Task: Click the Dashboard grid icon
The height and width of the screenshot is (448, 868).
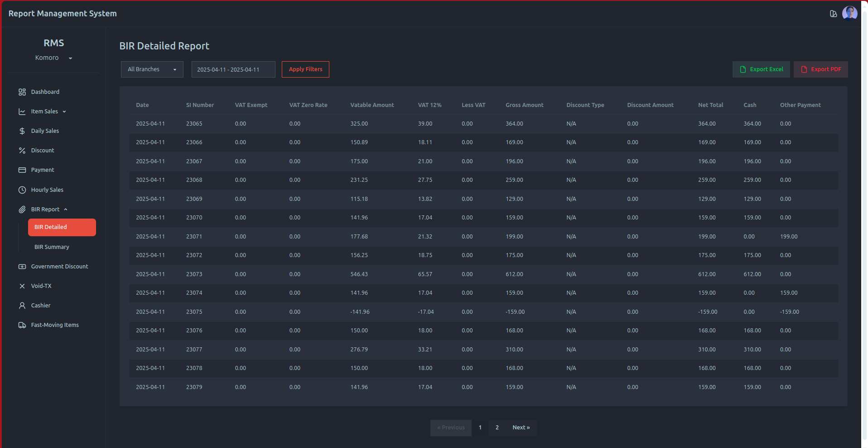Action: click(22, 92)
